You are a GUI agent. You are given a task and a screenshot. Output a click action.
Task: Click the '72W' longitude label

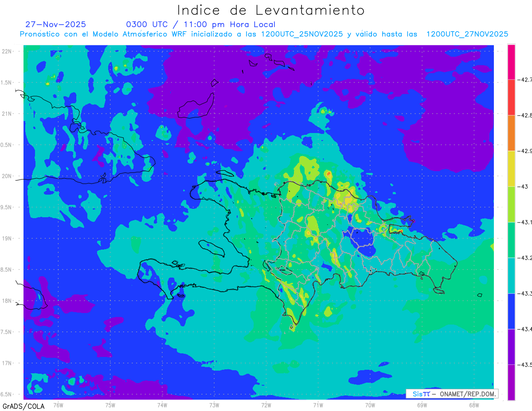click(266, 404)
